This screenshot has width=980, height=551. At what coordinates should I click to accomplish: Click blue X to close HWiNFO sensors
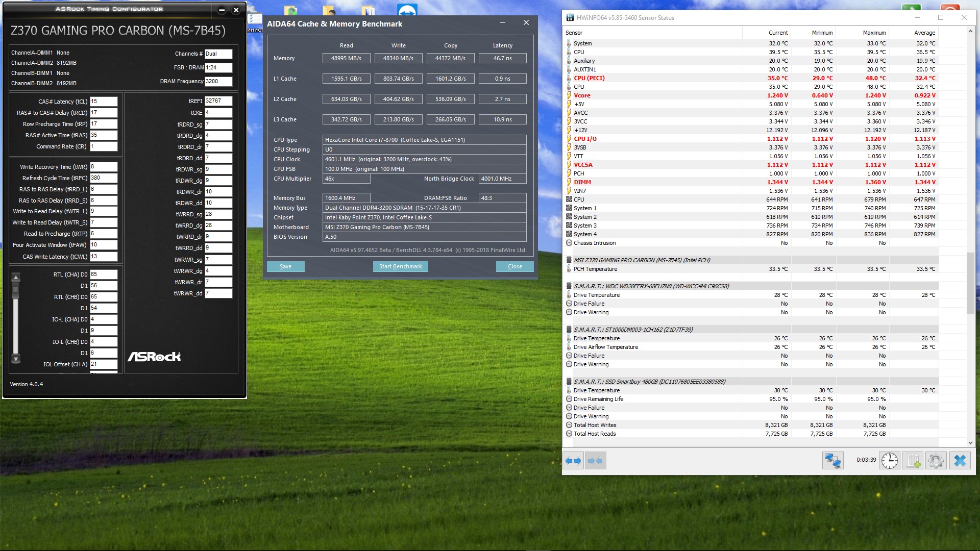pyautogui.click(x=960, y=461)
